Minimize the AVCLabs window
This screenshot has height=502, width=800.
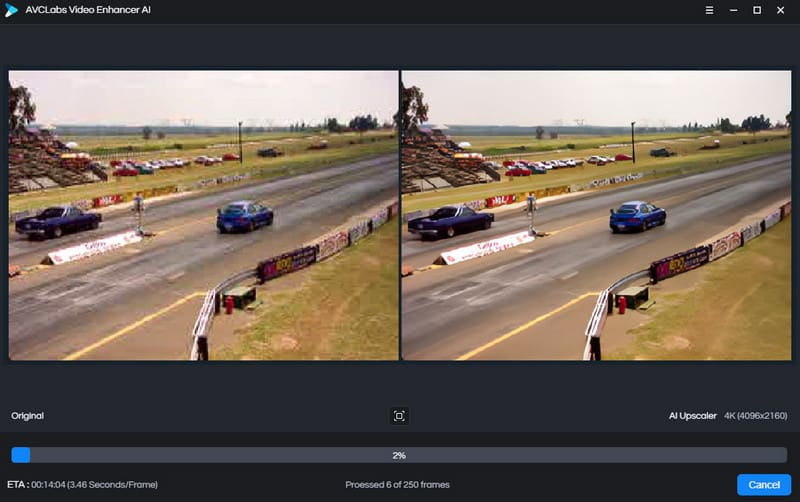(x=733, y=10)
